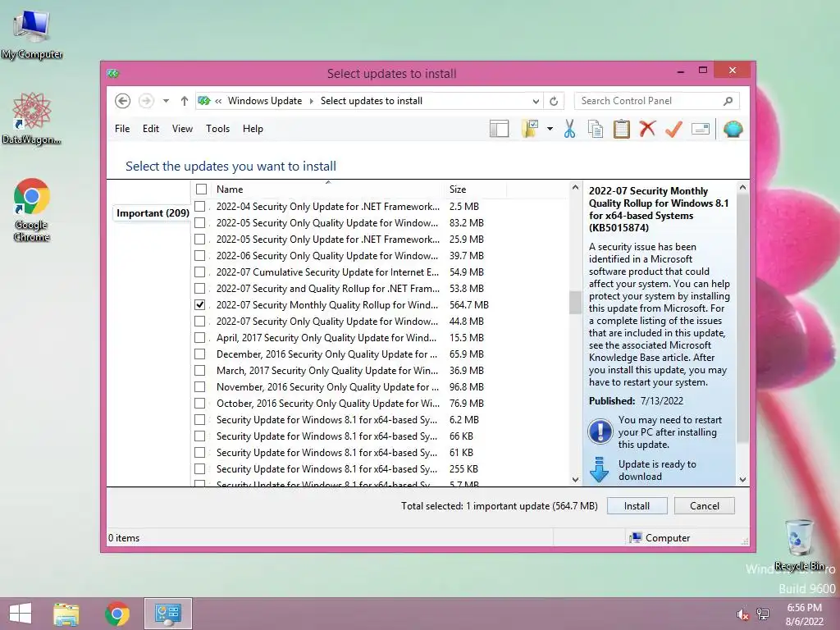The height and width of the screenshot is (630, 840).
Task: Click the Windows Update breadcrumb segment
Action: pos(265,101)
